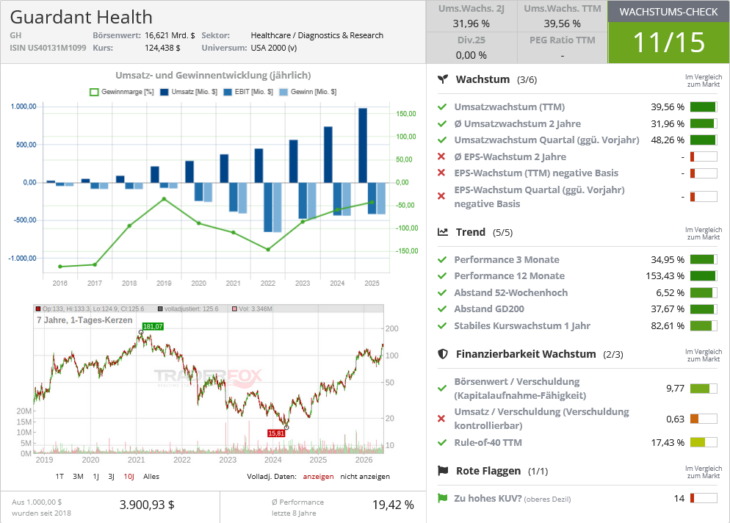
Task: Click the checkmark beside Stabiles Kurswachstum 1 Jahr
Action: [x=442, y=326]
